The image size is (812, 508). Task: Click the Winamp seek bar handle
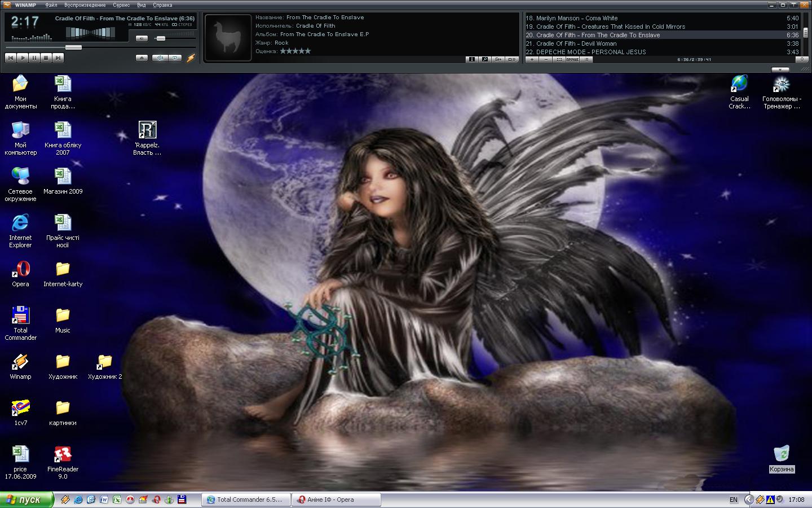tap(73, 47)
